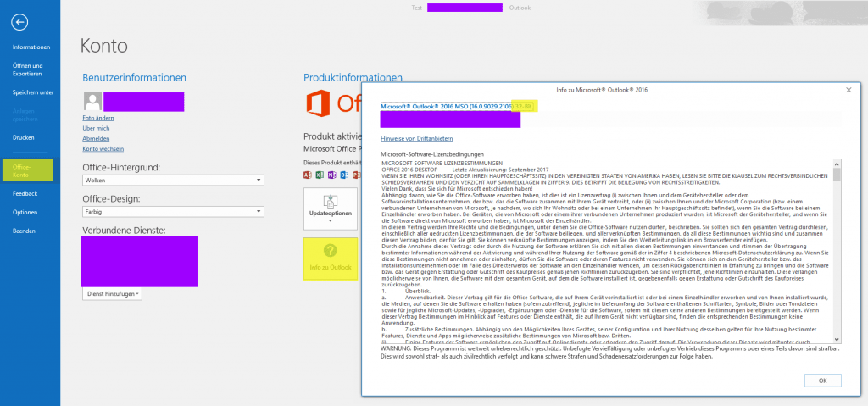868x406 pixels.
Task: Select Drucken in the sidebar
Action: [24, 137]
